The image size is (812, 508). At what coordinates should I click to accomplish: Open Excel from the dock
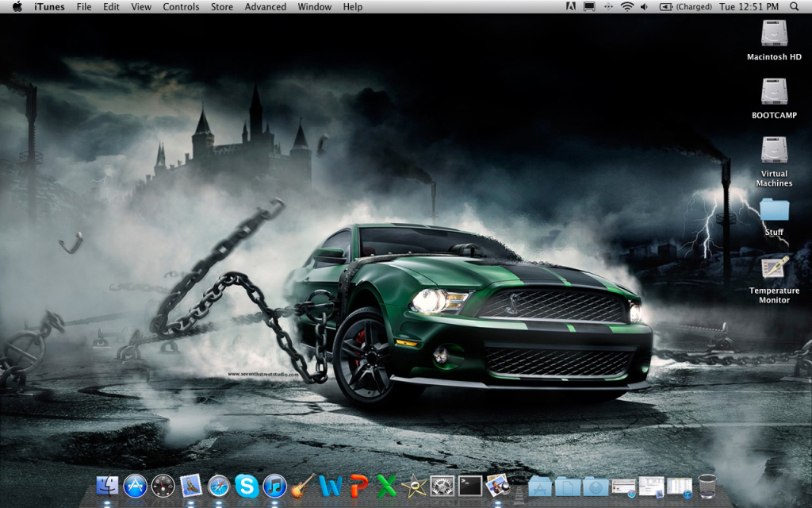click(x=386, y=486)
